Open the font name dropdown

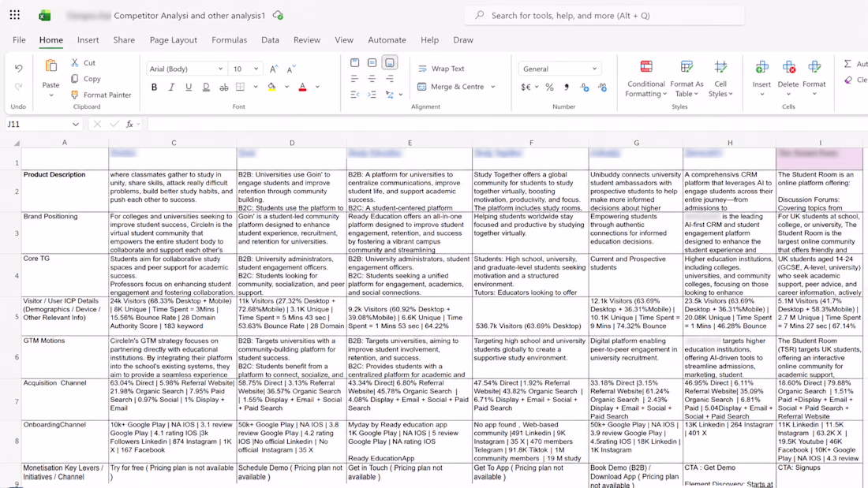click(220, 69)
